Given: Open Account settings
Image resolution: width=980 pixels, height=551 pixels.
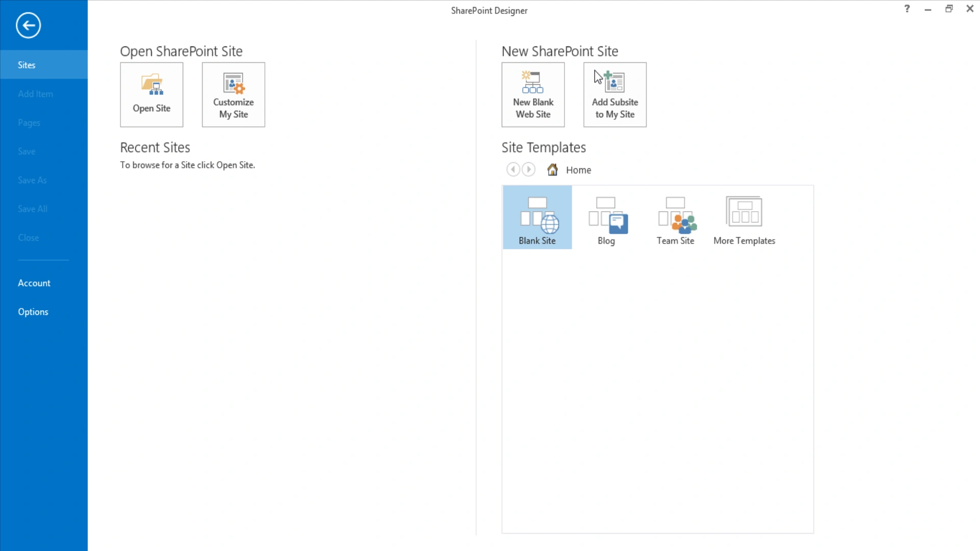Looking at the screenshot, I should (34, 283).
